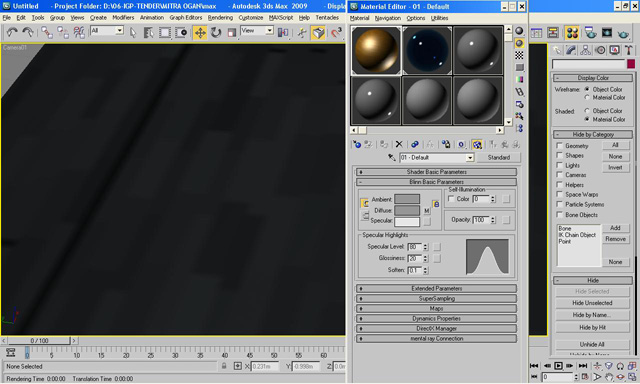Click the Unhide All button
Image resolution: width=640 pixels, height=384 pixels.
592,344
